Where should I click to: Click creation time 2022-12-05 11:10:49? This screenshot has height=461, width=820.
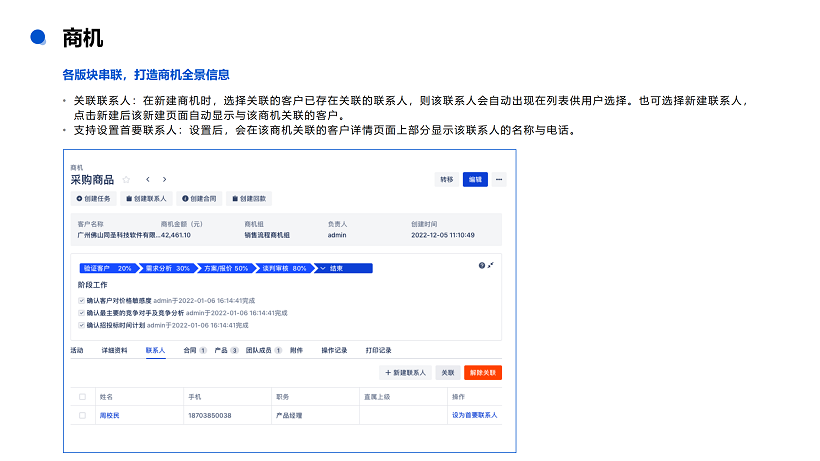(x=443, y=235)
